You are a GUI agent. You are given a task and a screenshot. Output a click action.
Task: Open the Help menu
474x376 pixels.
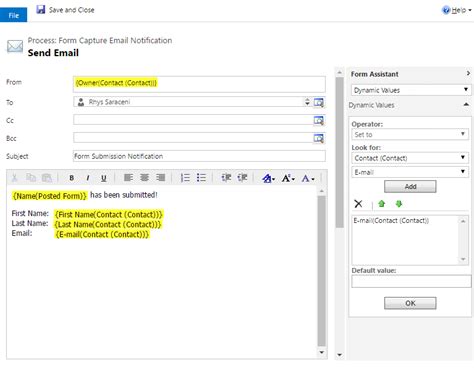(x=457, y=10)
